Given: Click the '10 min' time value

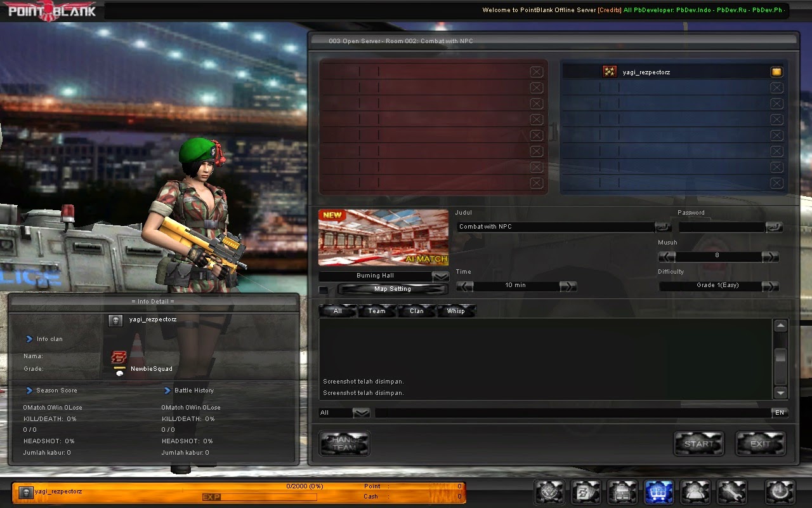Looking at the screenshot, I should (x=515, y=285).
